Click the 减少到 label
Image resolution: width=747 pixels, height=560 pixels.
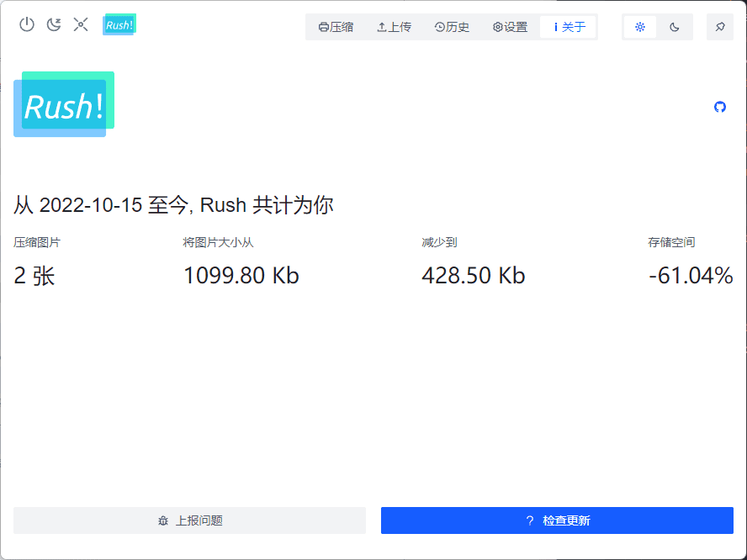tap(439, 242)
